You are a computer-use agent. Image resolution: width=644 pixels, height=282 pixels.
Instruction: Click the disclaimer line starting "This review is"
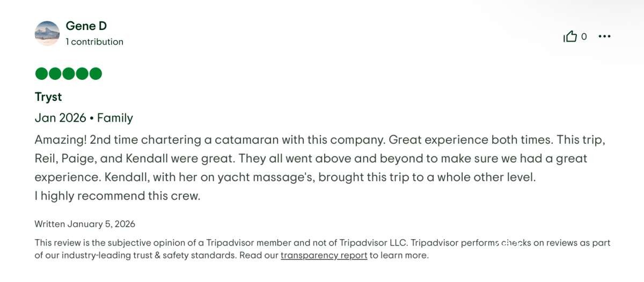[x=322, y=243]
